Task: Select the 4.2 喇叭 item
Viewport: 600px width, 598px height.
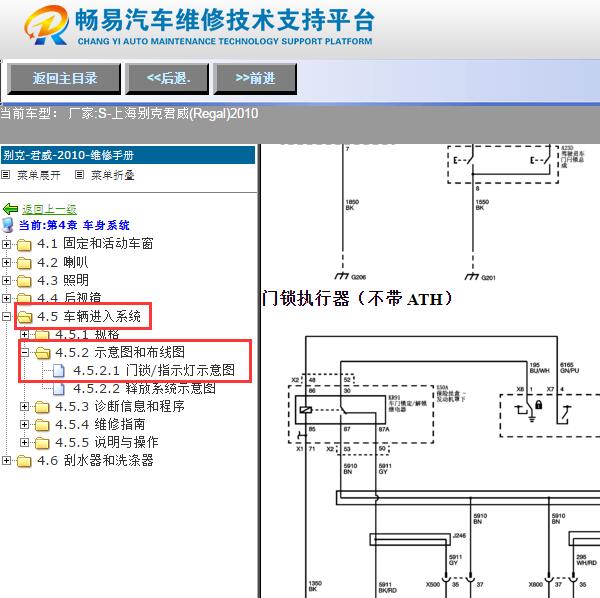Action: [x=63, y=262]
